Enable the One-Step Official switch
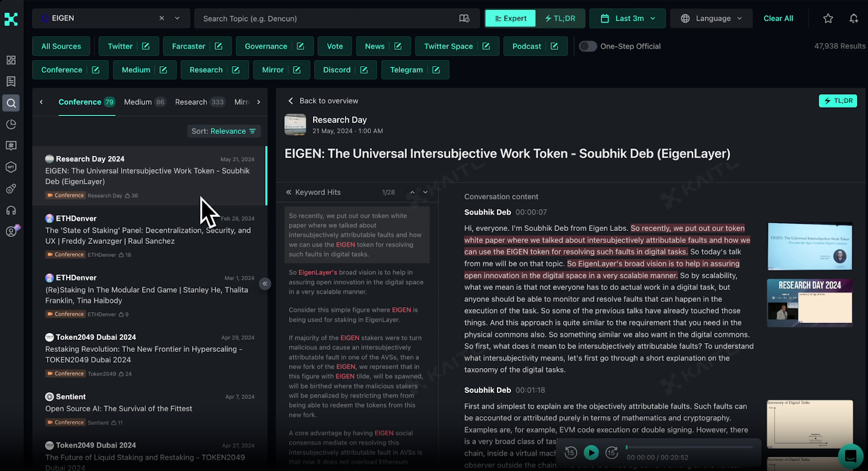Screen dimensions: 868x471 588,46
